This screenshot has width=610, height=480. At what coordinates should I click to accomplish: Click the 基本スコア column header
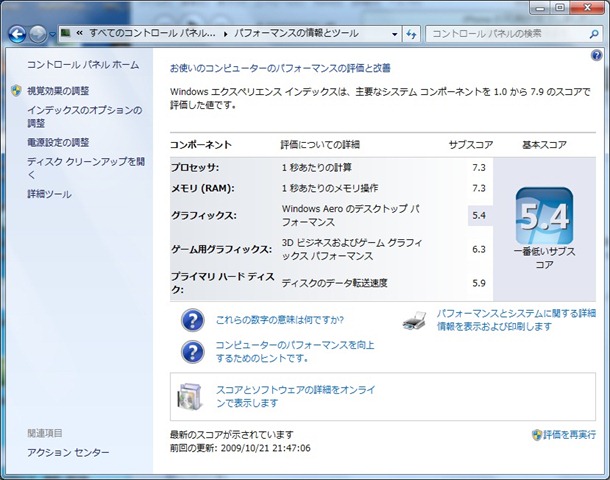(544, 145)
